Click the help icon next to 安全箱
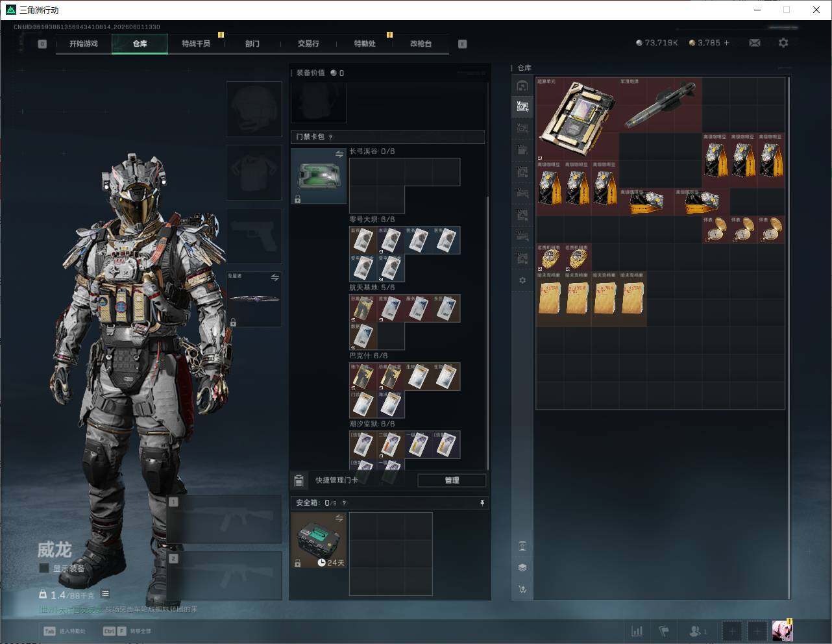This screenshot has width=832, height=644. pyautogui.click(x=344, y=502)
